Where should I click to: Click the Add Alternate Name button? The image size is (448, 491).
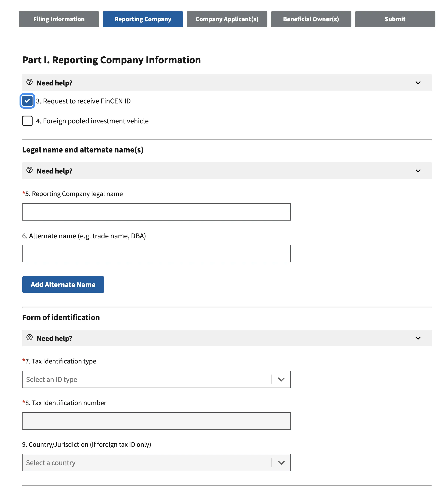pyautogui.click(x=63, y=285)
